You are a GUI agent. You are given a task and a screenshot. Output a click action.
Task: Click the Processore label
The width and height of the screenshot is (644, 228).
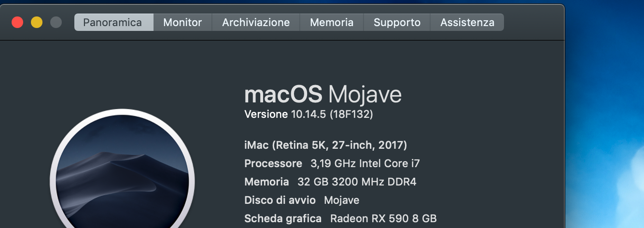coord(273,164)
